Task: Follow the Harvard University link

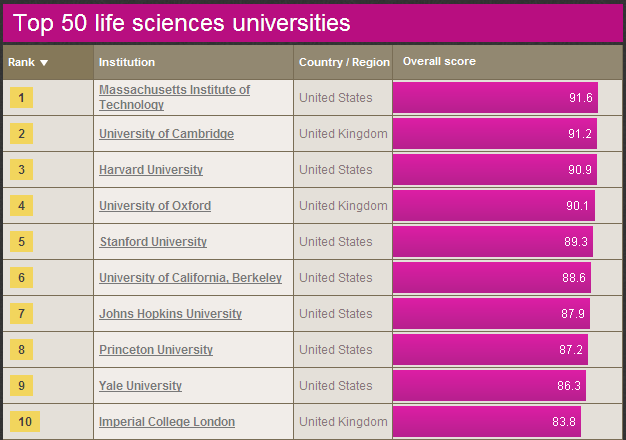Action: [151, 170]
